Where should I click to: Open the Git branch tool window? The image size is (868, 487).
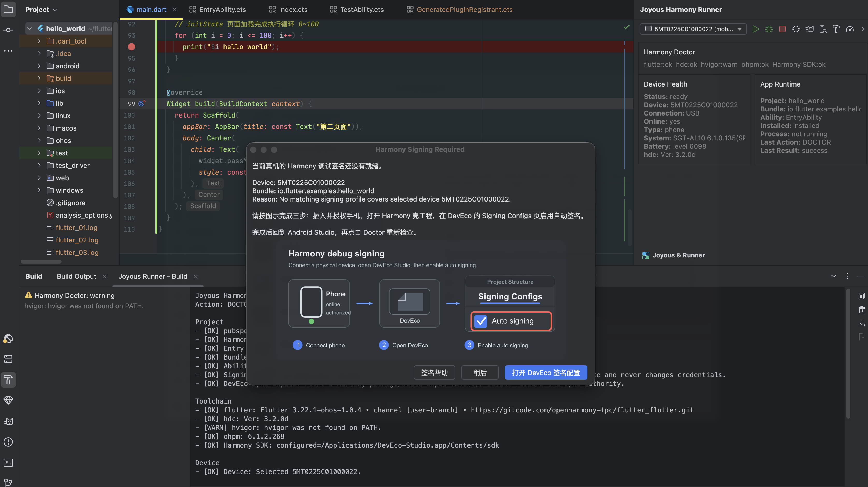click(9, 482)
